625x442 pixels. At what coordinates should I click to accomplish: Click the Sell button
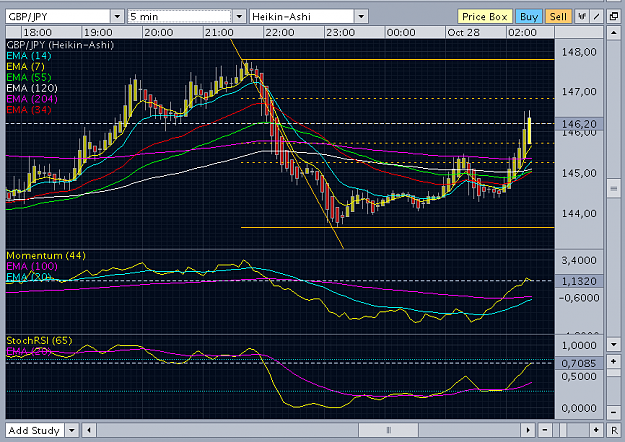[x=558, y=17]
